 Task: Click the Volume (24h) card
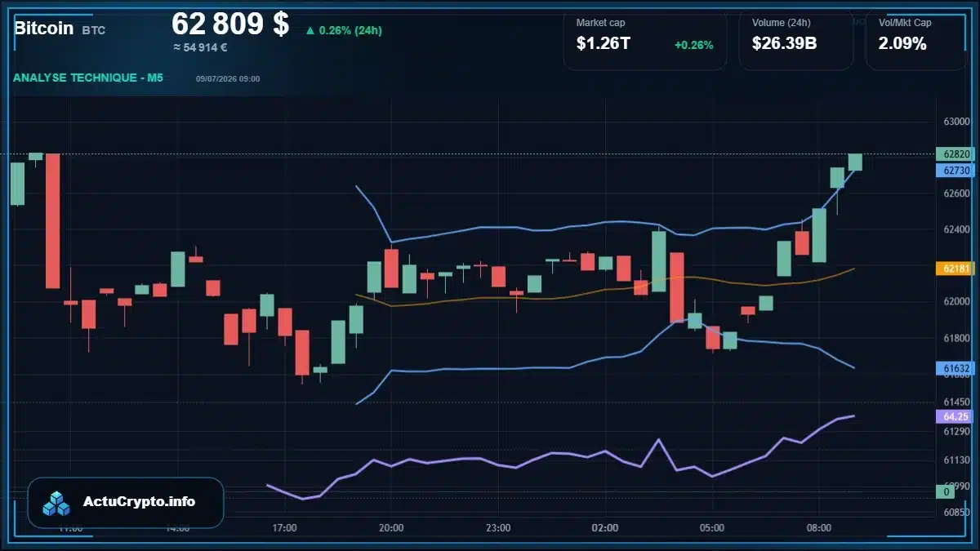click(x=796, y=39)
